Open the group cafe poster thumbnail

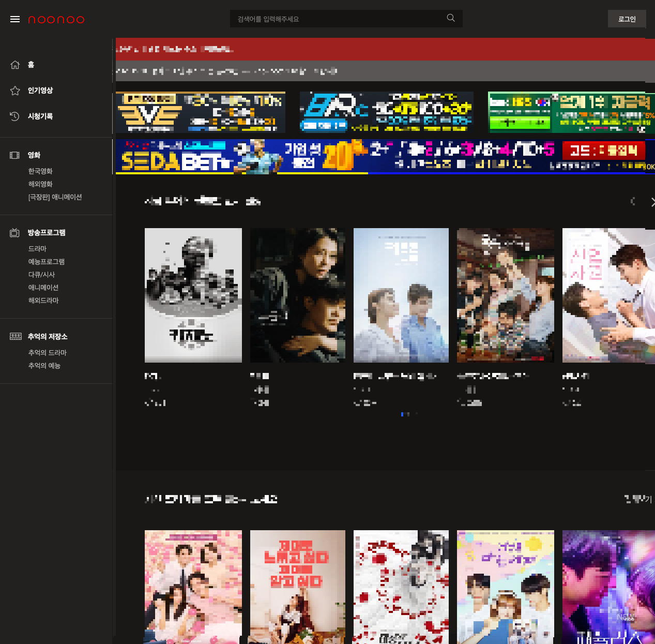(x=506, y=295)
